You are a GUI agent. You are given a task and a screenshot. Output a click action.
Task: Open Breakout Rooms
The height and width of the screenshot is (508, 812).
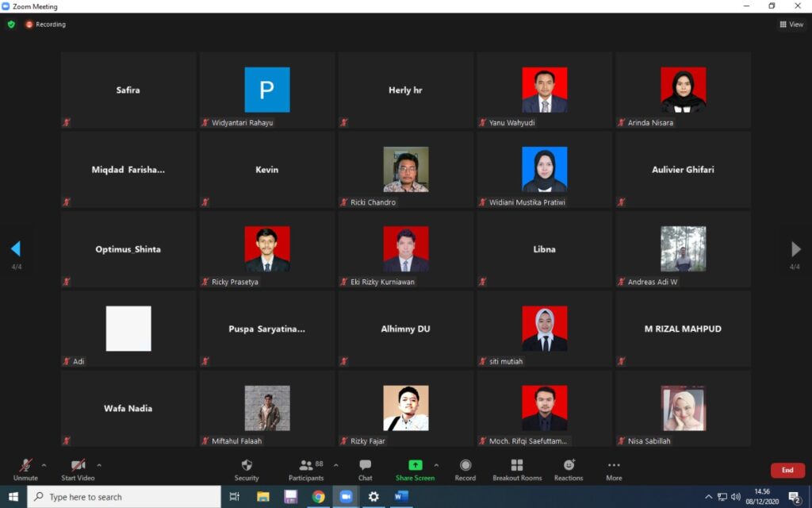point(517,466)
